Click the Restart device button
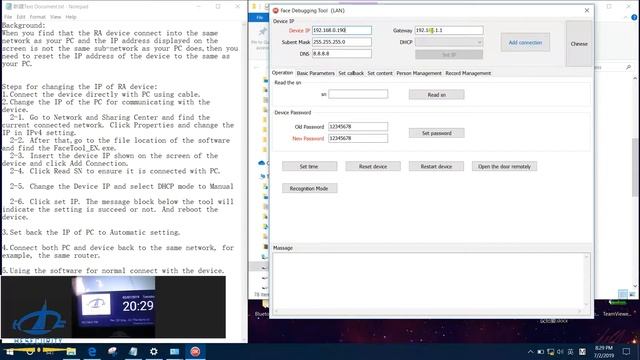This screenshot has height=360, width=640. click(436, 167)
